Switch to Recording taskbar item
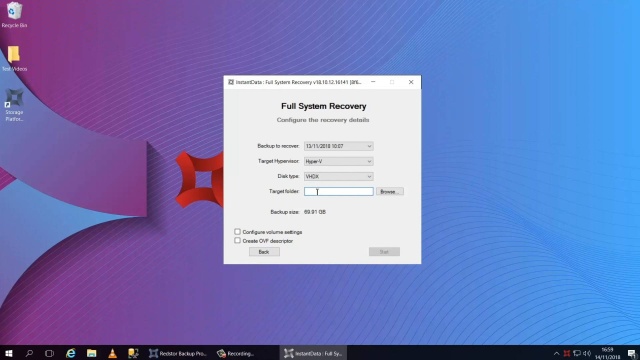 click(x=236, y=353)
